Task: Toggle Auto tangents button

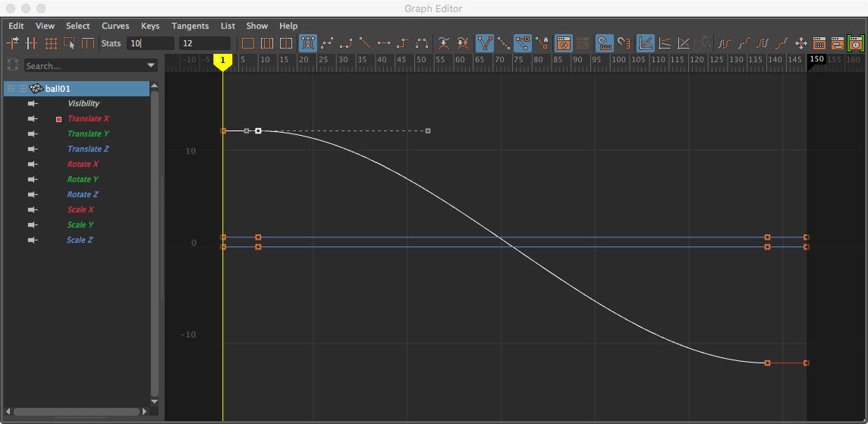Action: point(308,43)
